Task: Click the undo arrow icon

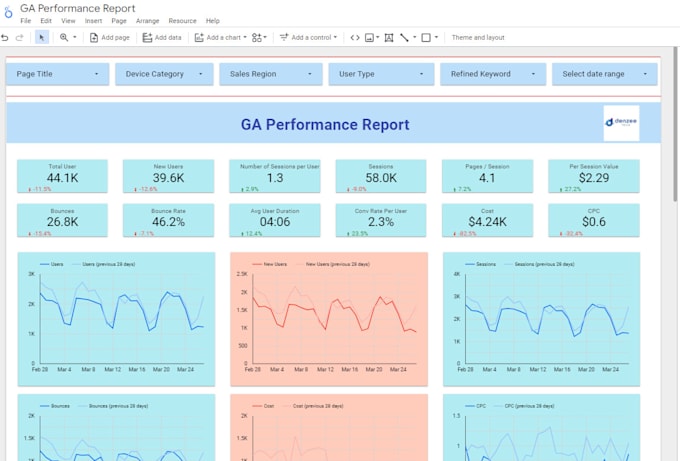Action: [5, 38]
